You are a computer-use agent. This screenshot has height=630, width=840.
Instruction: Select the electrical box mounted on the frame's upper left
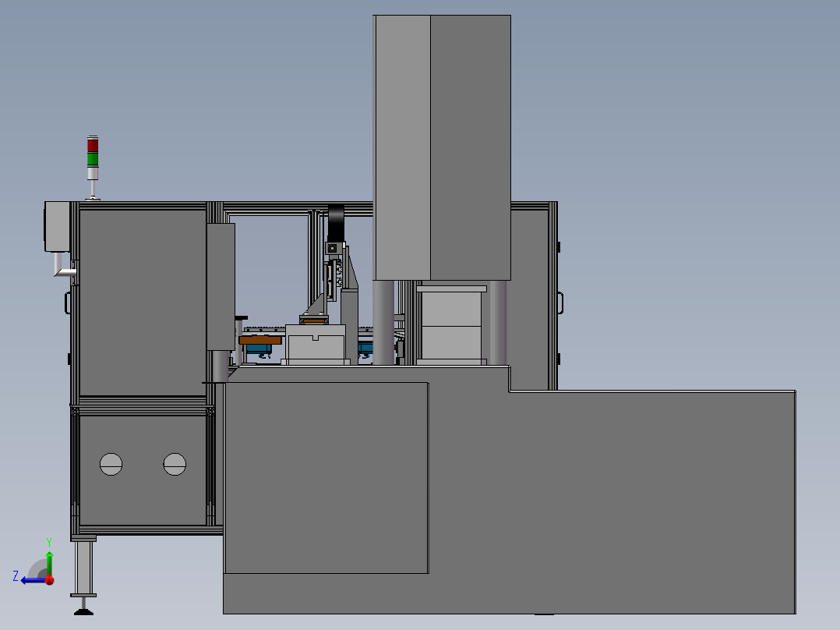click(x=58, y=226)
